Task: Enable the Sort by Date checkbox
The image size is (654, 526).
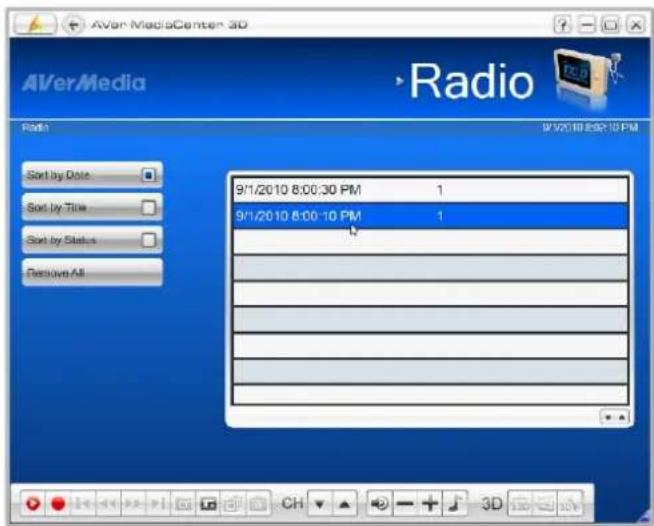Action: tap(148, 175)
